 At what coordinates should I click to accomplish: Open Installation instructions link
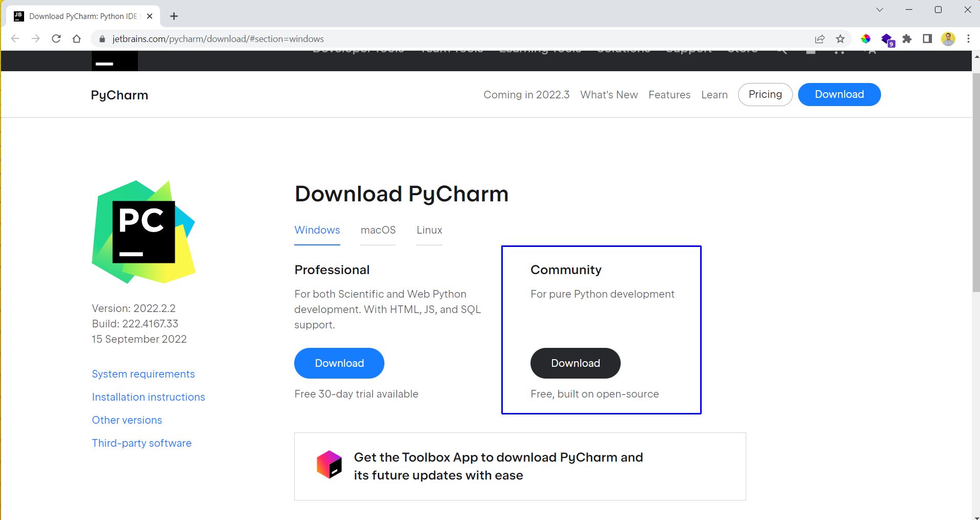pos(149,397)
